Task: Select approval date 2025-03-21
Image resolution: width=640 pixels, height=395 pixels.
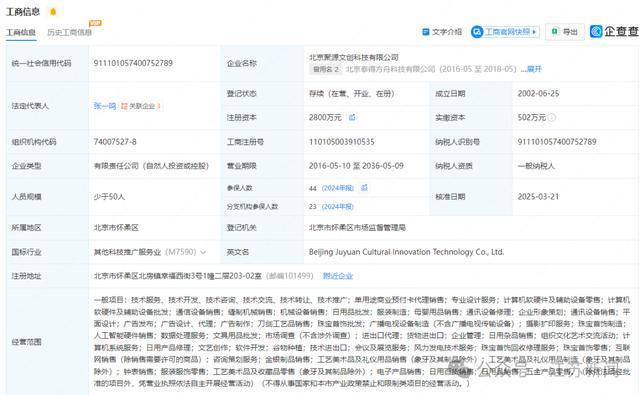Action: click(538, 197)
